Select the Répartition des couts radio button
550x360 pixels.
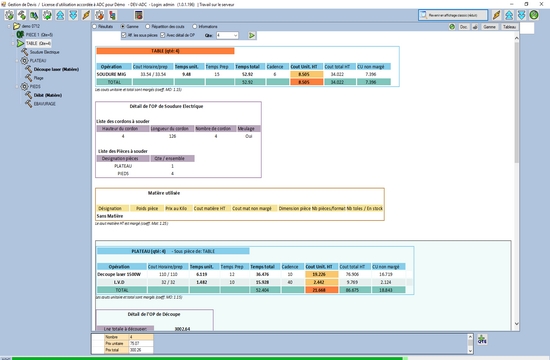[x=148, y=26]
